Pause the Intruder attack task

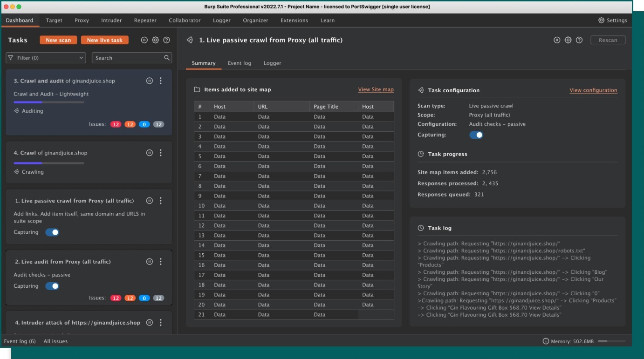pos(149,323)
